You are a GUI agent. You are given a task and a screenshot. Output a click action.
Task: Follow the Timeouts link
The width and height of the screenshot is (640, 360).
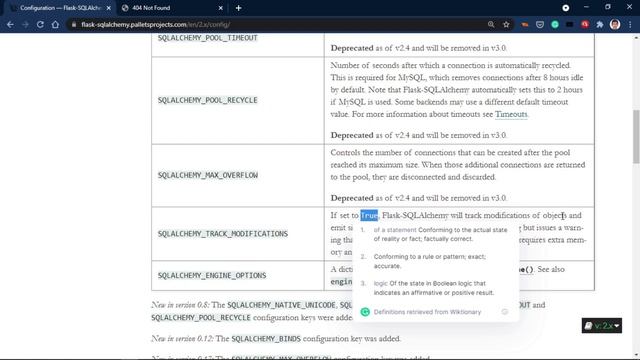pos(511,114)
